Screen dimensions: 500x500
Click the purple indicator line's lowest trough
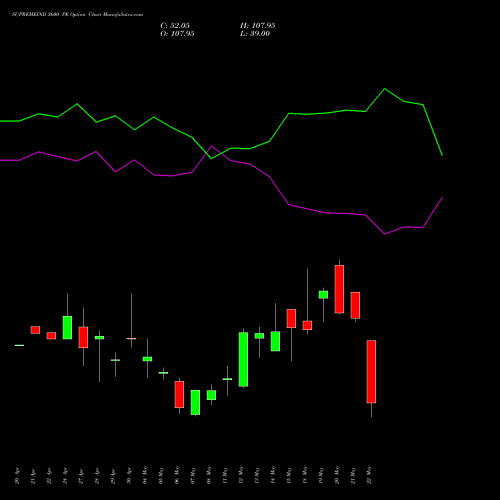(x=385, y=234)
